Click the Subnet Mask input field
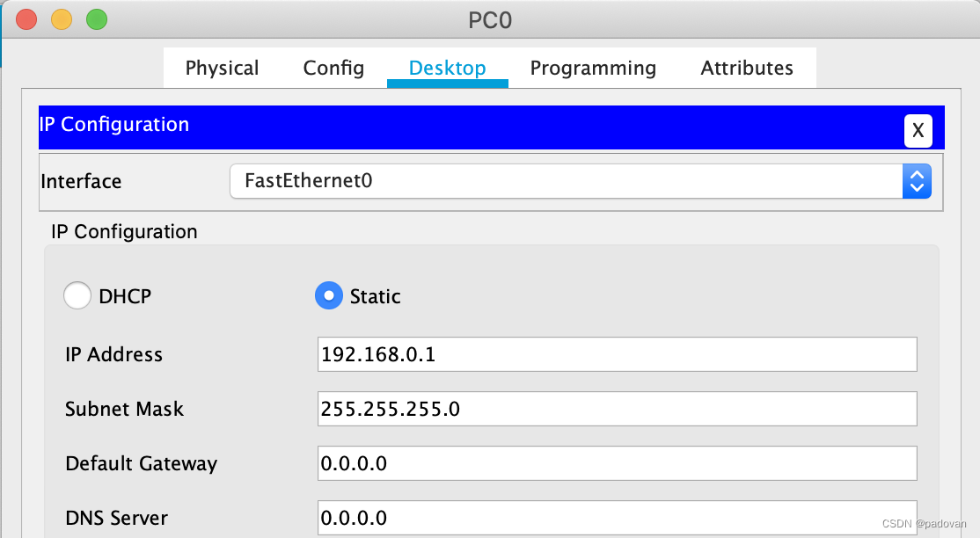Viewport: 980px width, 538px height. [x=617, y=409]
